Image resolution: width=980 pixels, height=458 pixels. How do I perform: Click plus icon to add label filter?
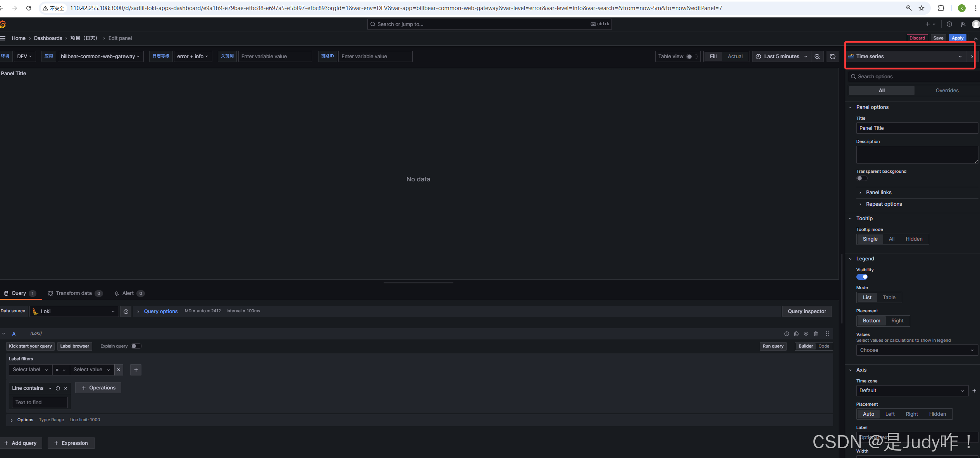(x=136, y=370)
